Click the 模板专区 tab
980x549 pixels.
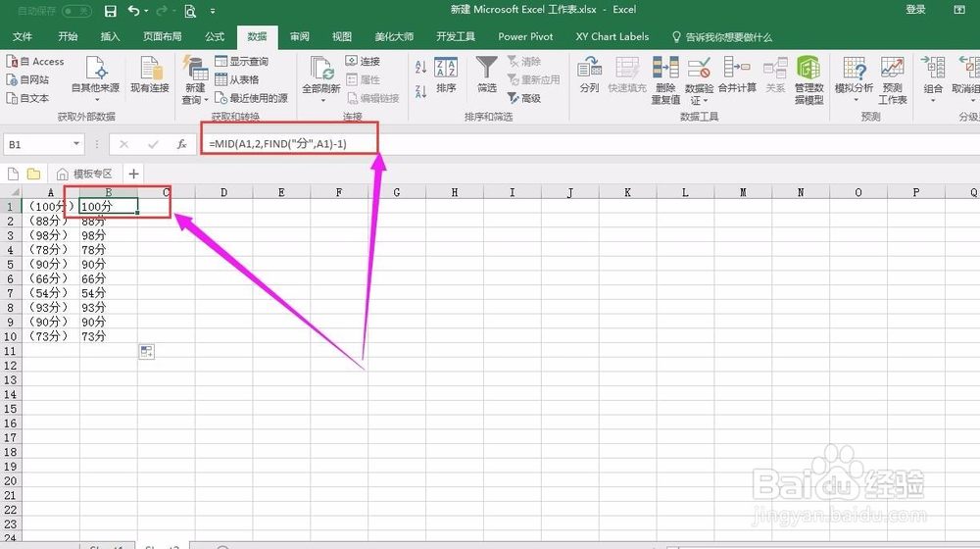(84, 174)
